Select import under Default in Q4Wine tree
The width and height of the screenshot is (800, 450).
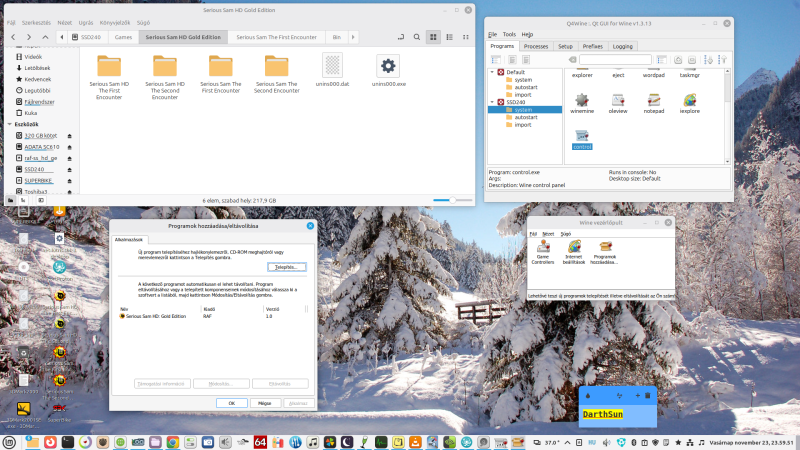(522, 95)
